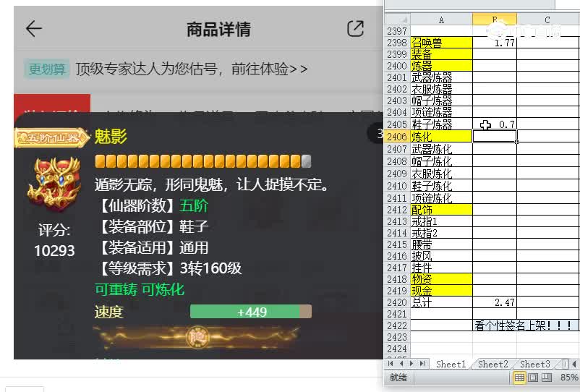Select the 武器炼器 cell
Viewport: 580px width, 392px height.
(441, 77)
